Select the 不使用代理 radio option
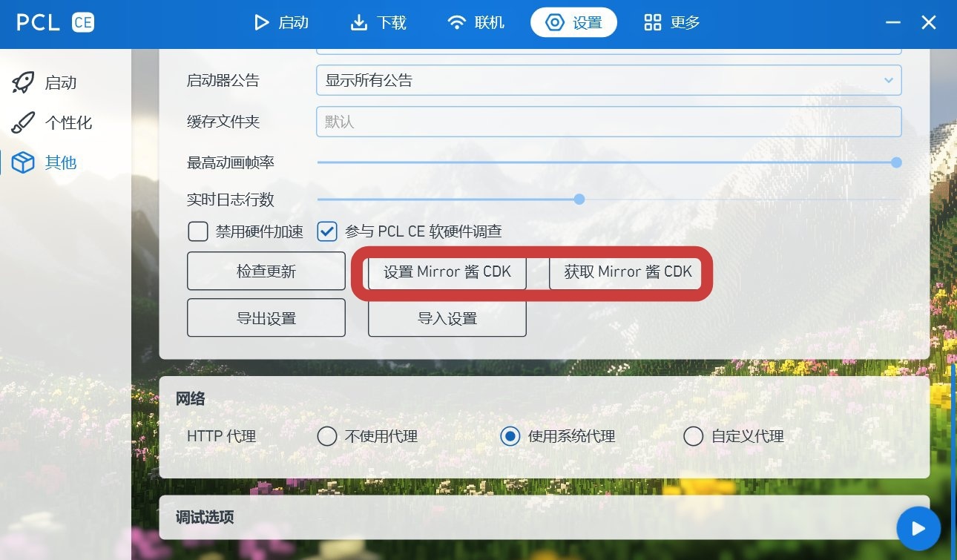 click(327, 436)
